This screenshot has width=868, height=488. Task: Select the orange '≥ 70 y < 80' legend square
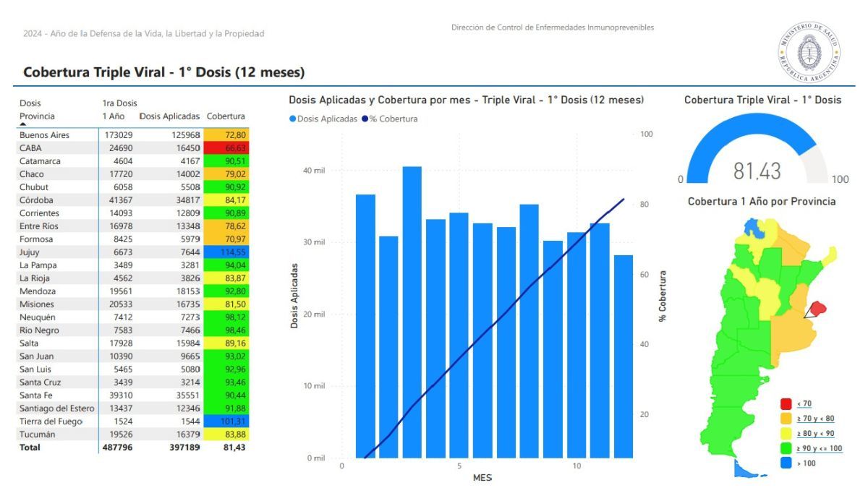coord(786,419)
